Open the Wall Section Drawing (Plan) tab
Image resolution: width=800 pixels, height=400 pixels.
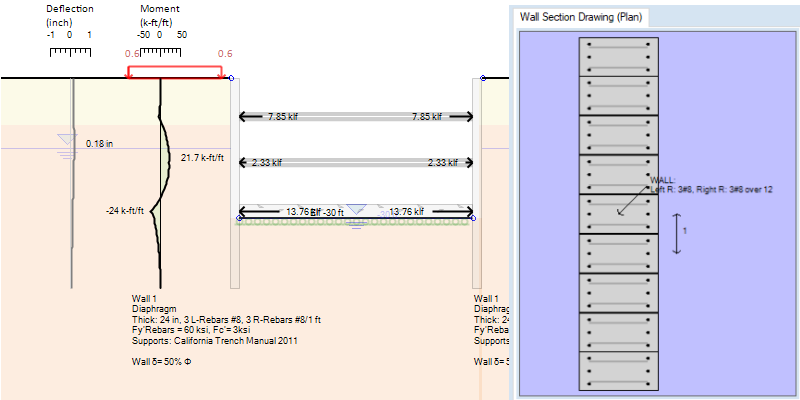(580, 17)
